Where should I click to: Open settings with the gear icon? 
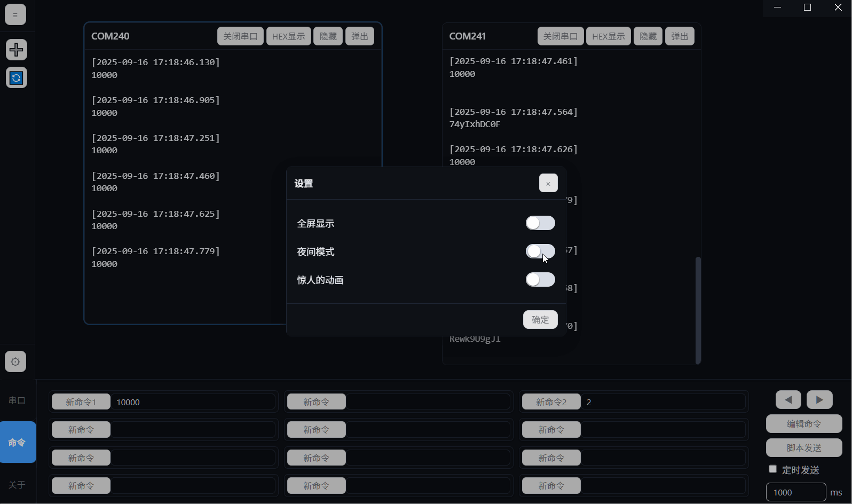click(15, 361)
